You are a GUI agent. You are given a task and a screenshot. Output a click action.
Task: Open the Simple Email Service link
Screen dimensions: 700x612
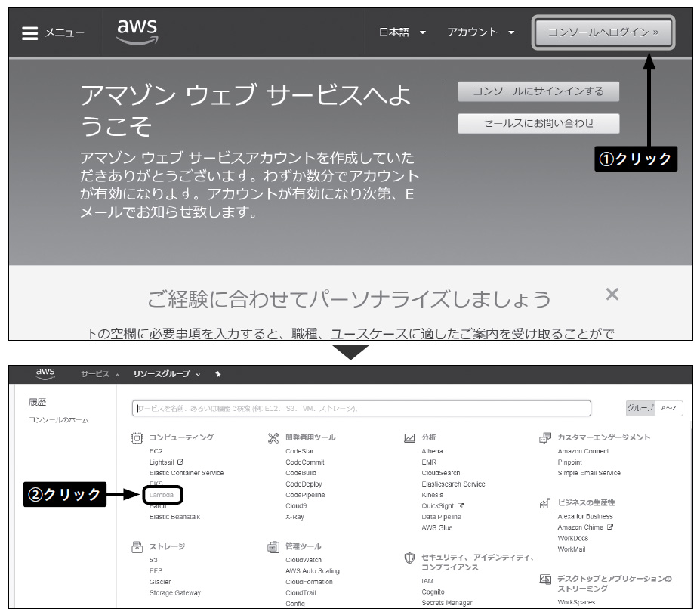(589, 473)
